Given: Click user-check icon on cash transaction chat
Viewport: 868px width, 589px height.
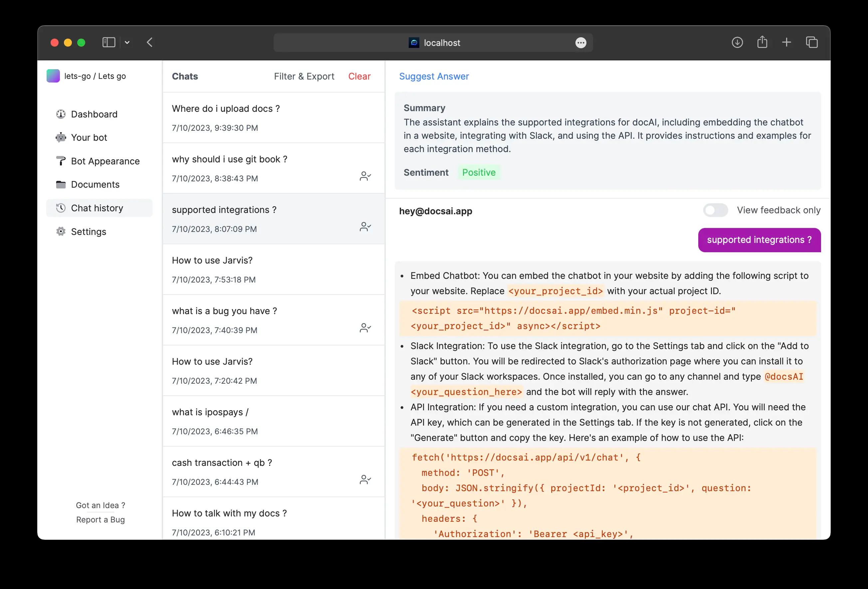Looking at the screenshot, I should click(365, 480).
